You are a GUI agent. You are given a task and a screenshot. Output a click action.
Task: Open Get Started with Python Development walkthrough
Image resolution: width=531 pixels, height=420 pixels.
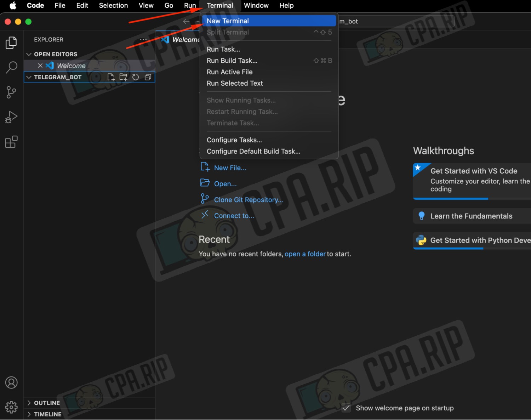[472, 241]
